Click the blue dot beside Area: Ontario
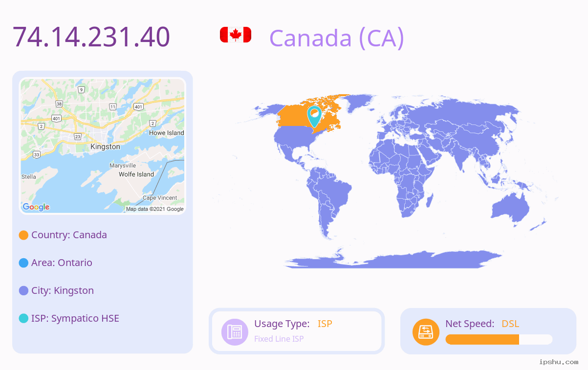 23,263
